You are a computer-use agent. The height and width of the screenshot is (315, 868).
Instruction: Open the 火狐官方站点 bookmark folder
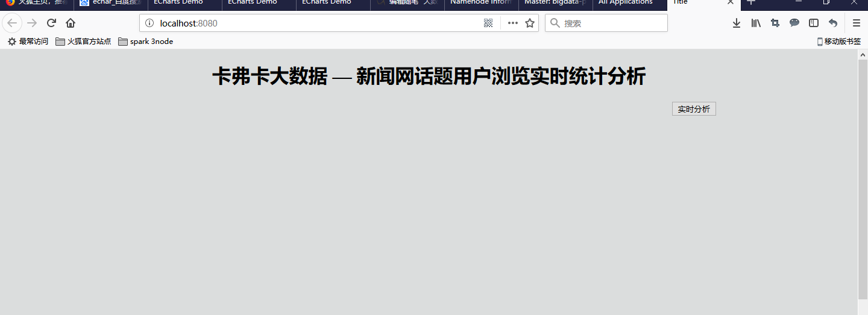83,42
